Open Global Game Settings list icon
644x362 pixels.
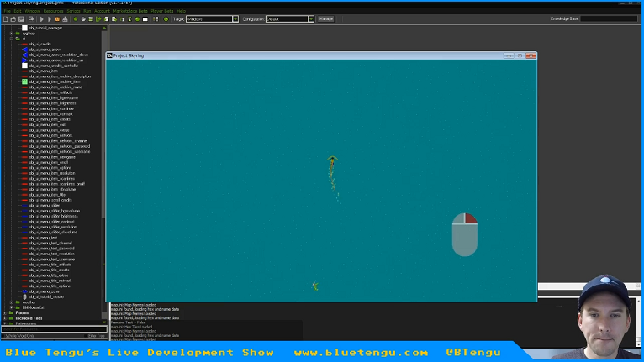click(x=156, y=19)
